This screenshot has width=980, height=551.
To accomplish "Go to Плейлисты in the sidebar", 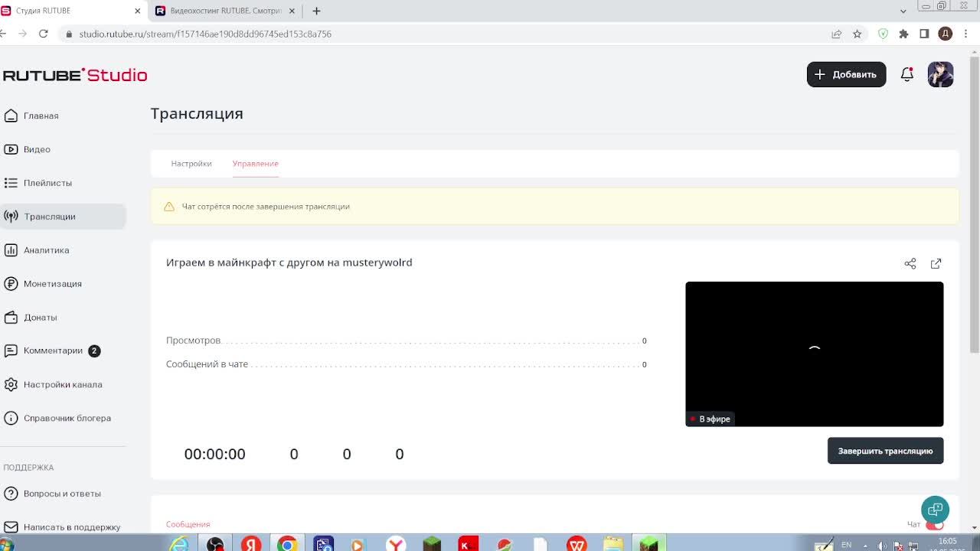I will (38, 183).
